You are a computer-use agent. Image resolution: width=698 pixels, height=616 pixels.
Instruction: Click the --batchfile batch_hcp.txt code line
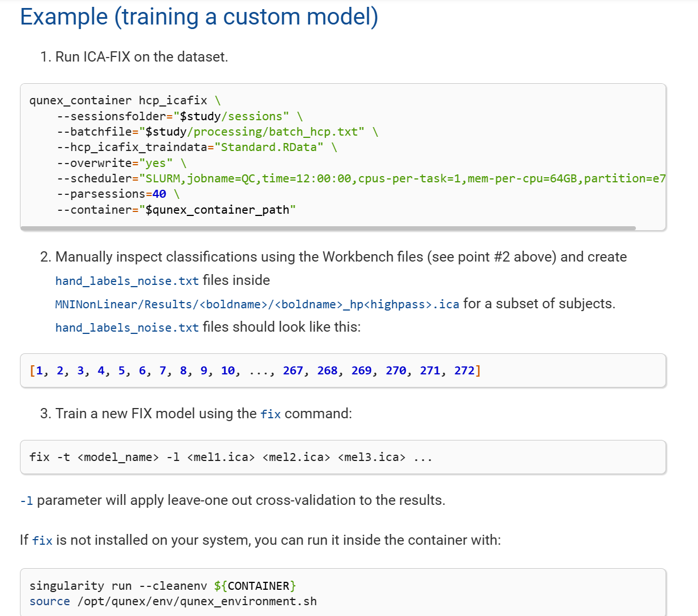(217, 132)
